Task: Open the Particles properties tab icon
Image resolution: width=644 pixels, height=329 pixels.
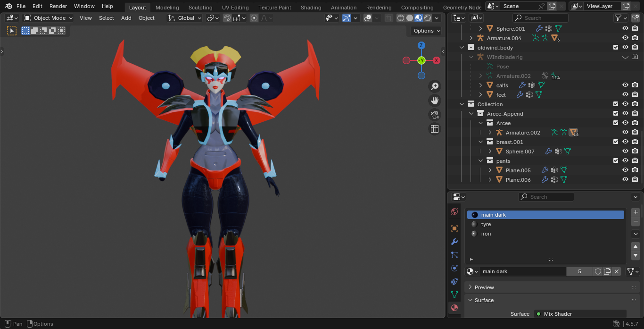Action: click(454, 255)
